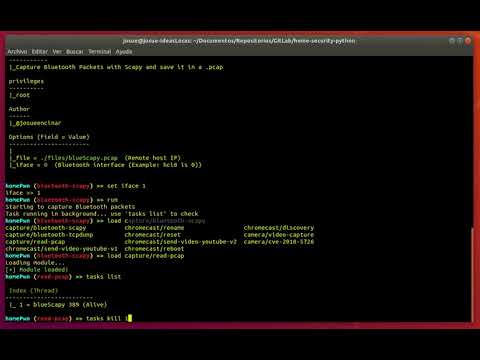480x360 pixels.
Task: Open the Editar menu
Action: tap(40, 52)
